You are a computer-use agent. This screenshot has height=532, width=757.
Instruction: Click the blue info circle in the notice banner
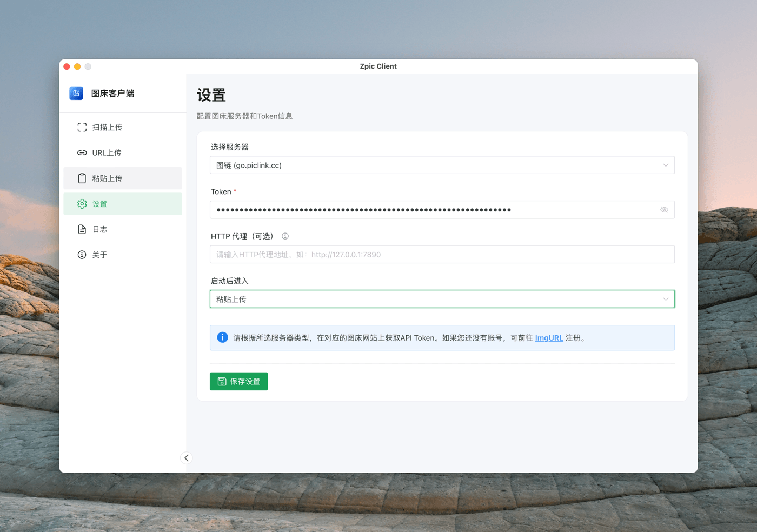tap(222, 337)
